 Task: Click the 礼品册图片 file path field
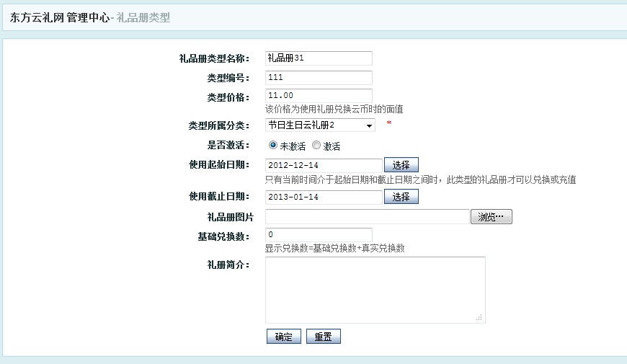click(x=367, y=217)
